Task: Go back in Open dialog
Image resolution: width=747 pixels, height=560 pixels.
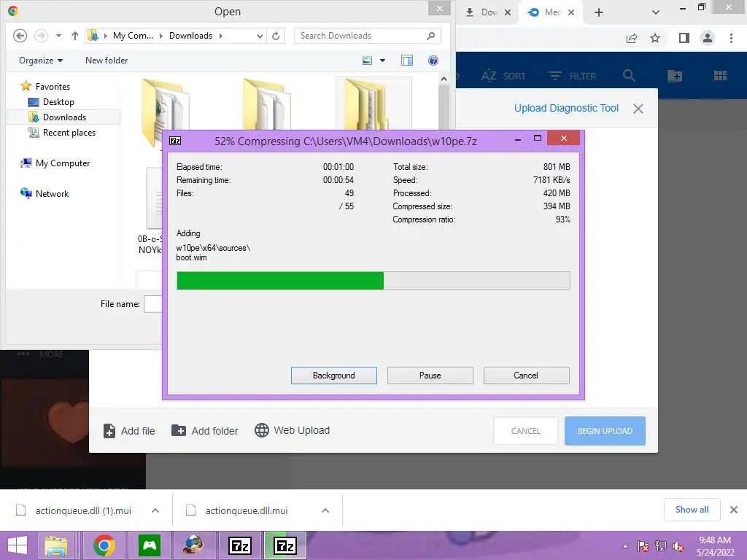Action: click(20, 36)
